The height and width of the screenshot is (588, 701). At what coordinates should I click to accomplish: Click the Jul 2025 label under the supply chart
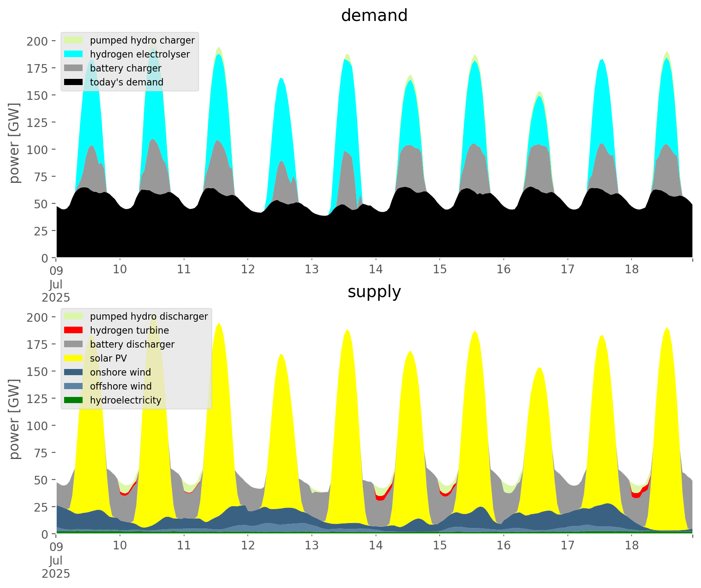click(56, 567)
